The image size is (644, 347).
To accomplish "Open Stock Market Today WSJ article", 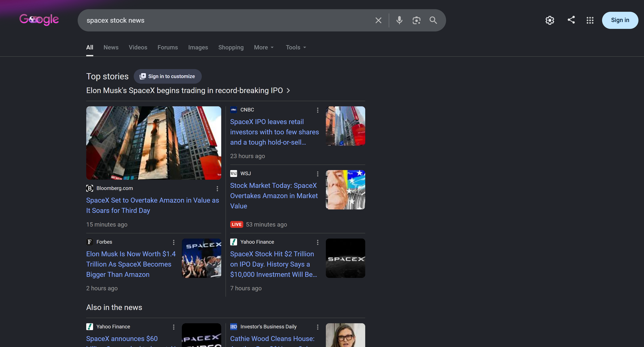I will [274, 196].
